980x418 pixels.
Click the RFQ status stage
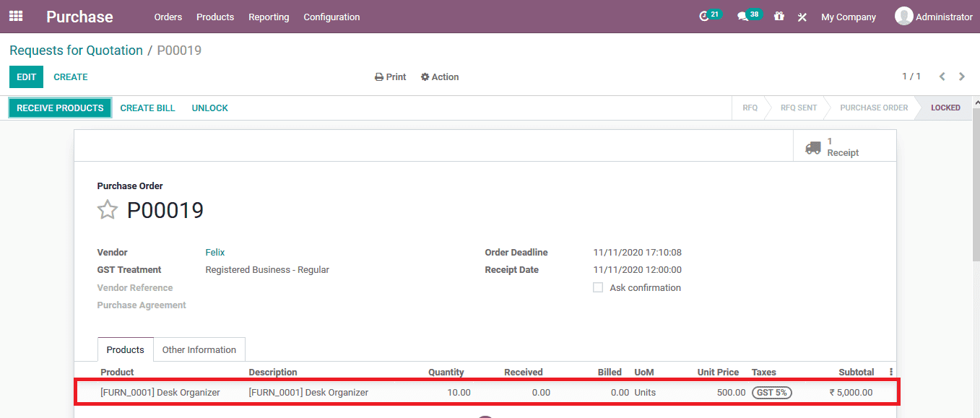[750, 108]
